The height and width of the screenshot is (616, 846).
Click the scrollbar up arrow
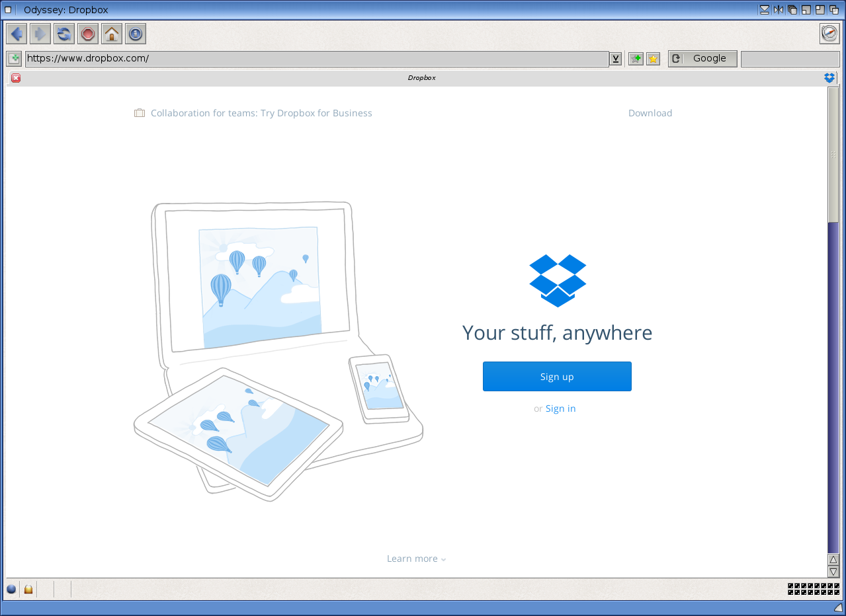[833, 560]
